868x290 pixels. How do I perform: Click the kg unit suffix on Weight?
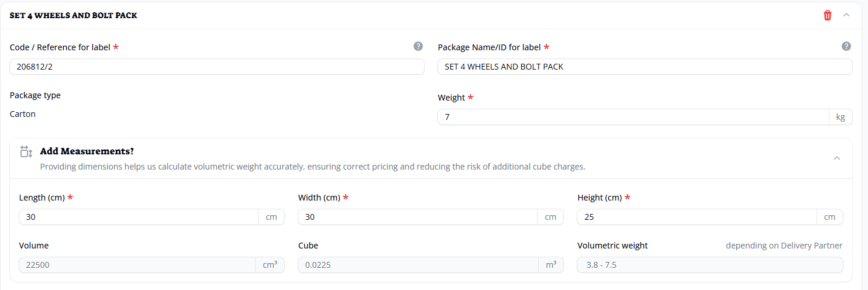841,117
